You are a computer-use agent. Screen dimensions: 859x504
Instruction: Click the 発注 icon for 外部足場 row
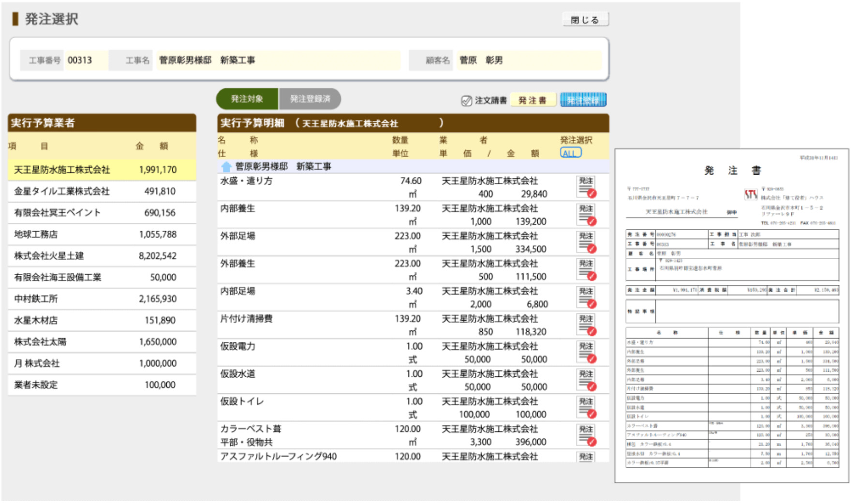click(586, 242)
